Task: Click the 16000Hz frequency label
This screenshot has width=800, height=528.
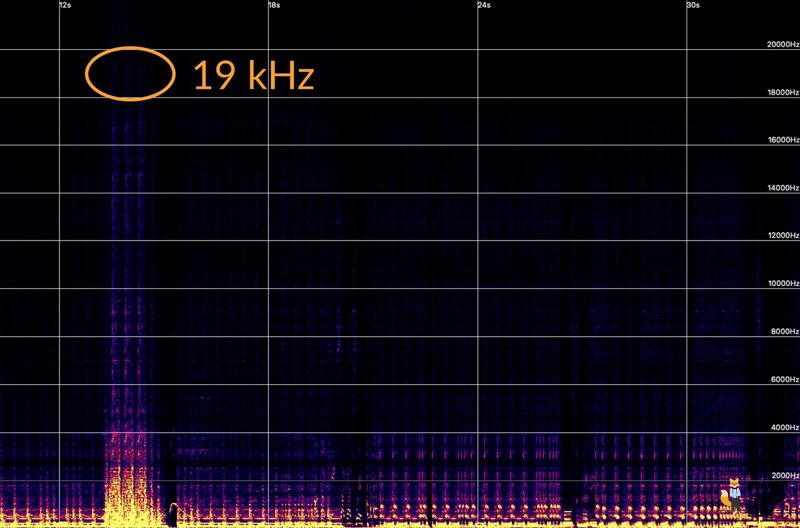Action: click(x=783, y=140)
